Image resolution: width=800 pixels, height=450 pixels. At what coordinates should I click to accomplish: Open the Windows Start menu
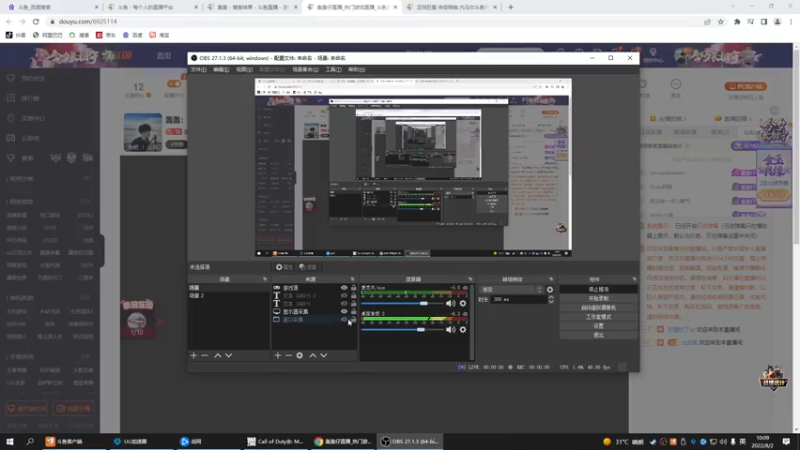(x=10, y=441)
